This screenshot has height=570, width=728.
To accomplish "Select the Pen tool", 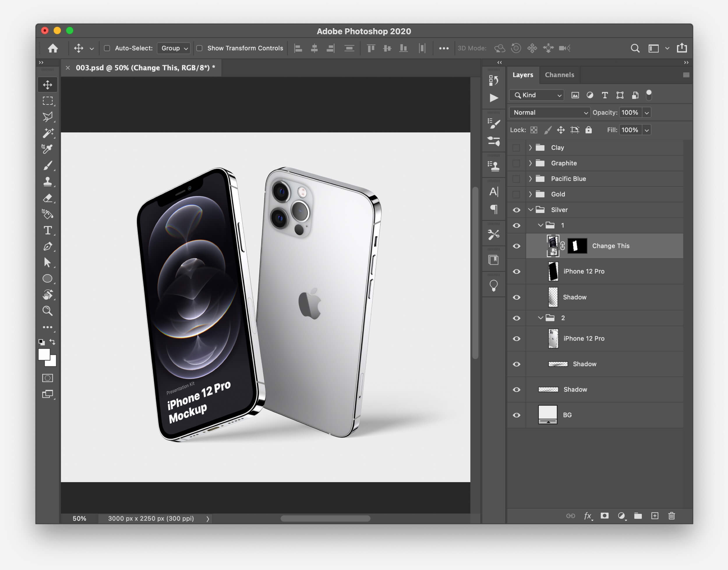I will click(x=47, y=246).
